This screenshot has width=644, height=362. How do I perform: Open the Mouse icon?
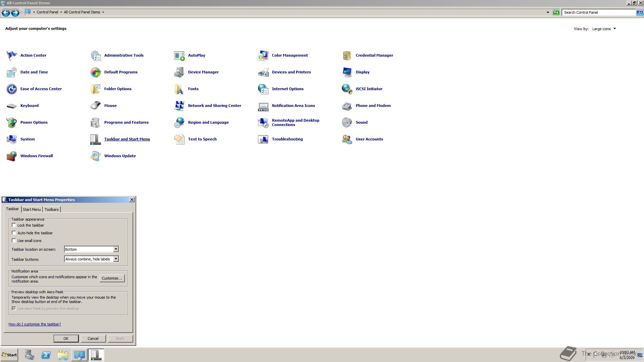[x=96, y=106]
